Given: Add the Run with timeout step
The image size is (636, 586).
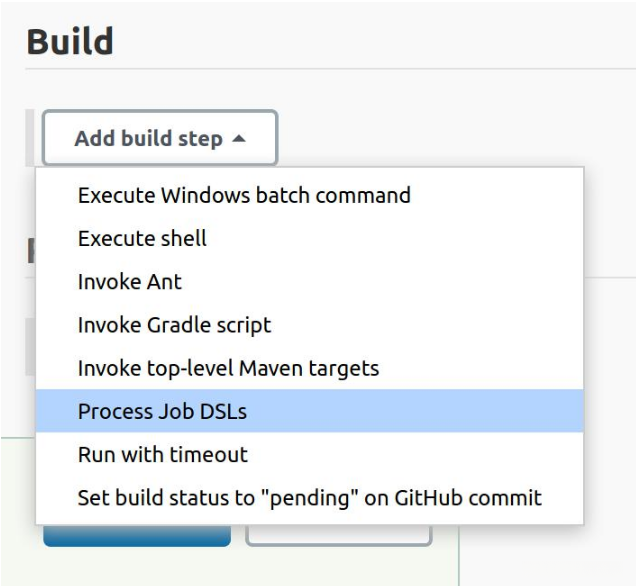Looking at the screenshot, I should 162,454.
